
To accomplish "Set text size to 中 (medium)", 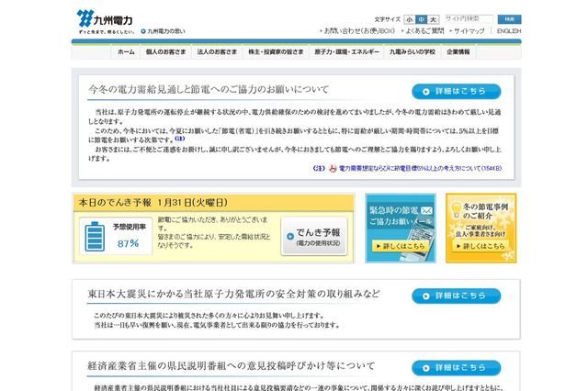I will tap(422, 19).
